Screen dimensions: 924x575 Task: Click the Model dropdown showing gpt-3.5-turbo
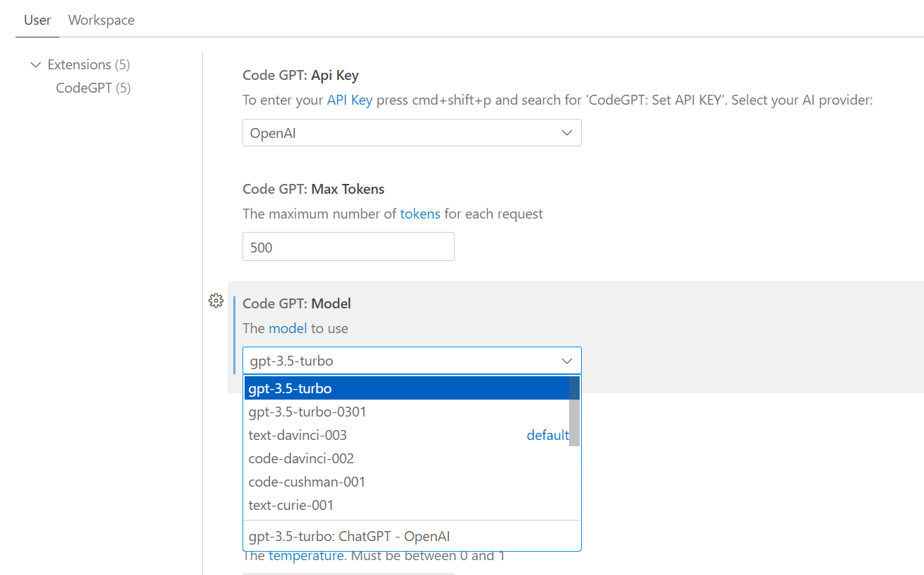click(411, 361)
